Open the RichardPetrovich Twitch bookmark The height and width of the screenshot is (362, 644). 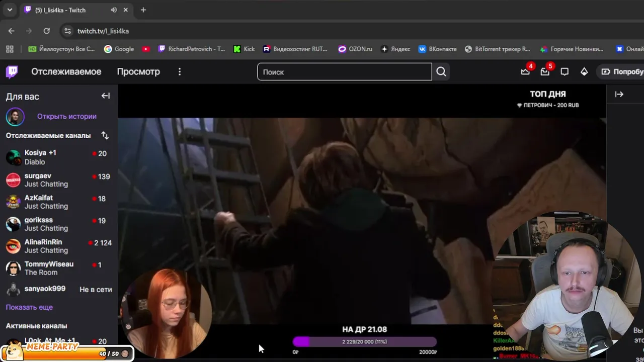(192, 49)
